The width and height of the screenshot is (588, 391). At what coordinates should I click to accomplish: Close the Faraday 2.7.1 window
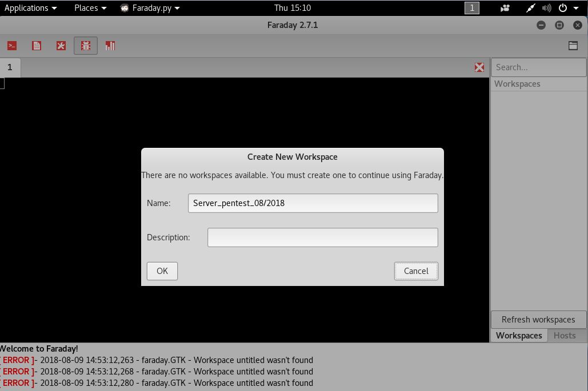click(578, 25)
